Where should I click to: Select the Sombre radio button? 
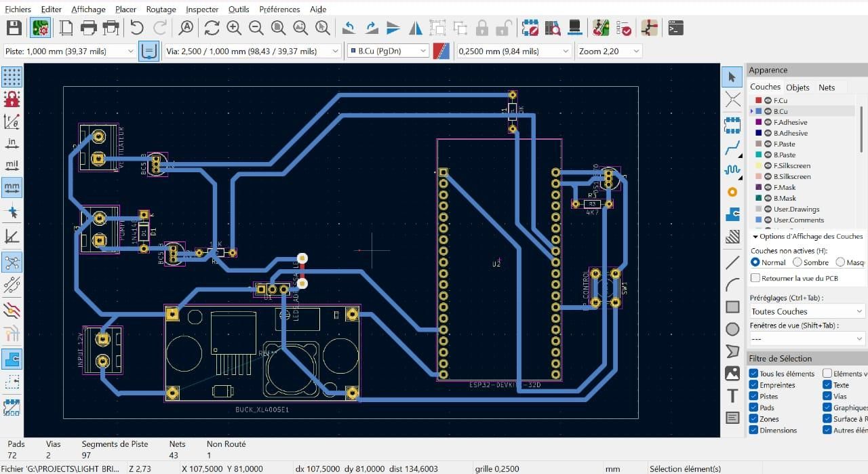coord(797,262)
